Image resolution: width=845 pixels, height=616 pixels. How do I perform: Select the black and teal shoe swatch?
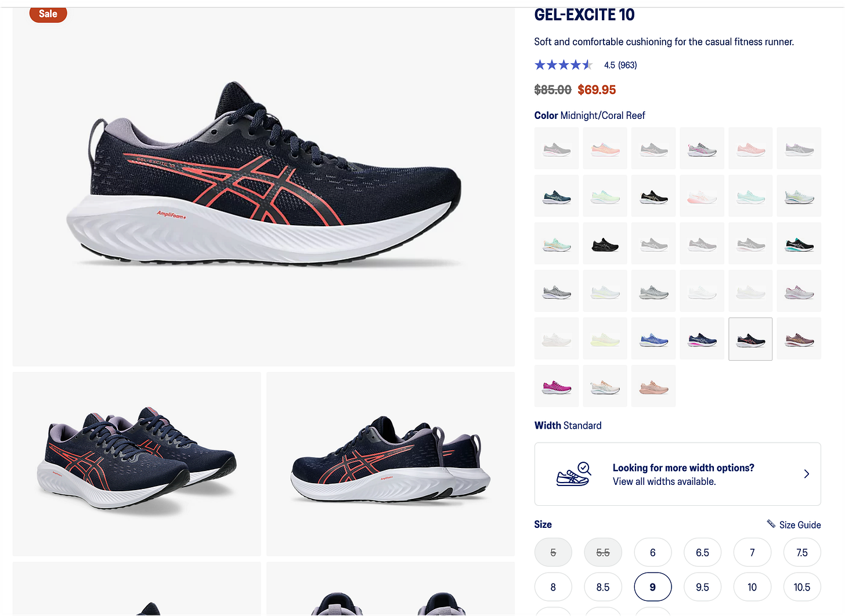click(x=799, y=244)
